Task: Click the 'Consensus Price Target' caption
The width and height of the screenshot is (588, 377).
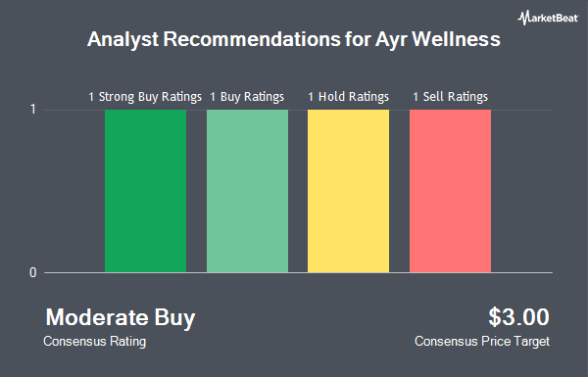Action: pos(482,342)
